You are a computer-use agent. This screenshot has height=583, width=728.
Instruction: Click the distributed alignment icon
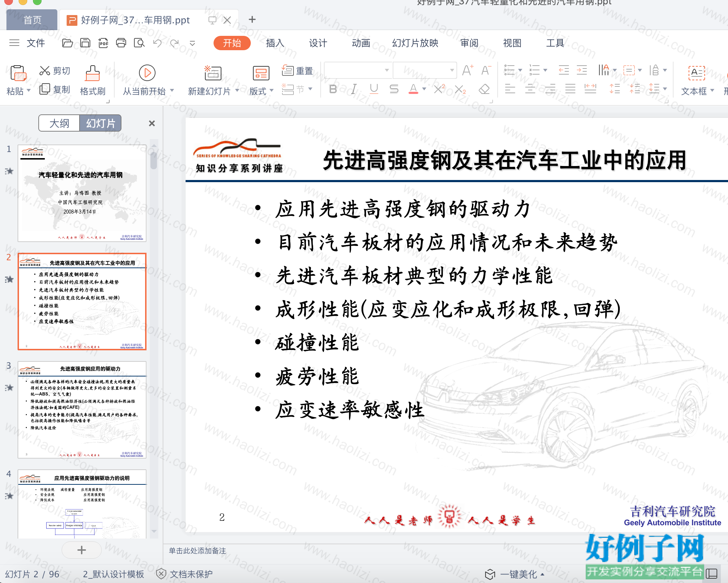(590, 89)
